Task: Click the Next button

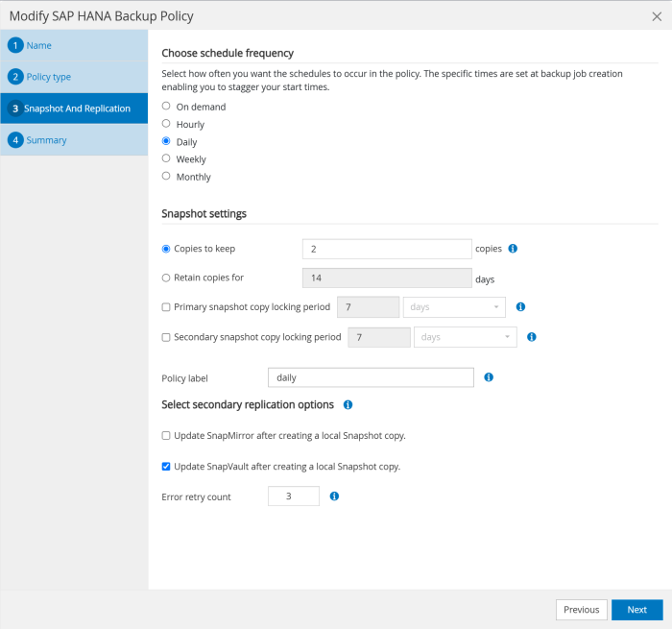Action: 636,609
